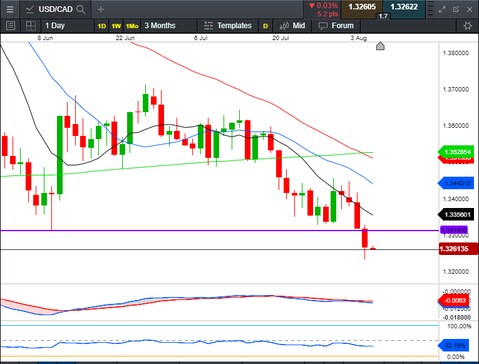Image resolution: width=479 pixels, height=364 pixels.
Task: Click the USD/CAD instrument name
Action: tap(55, 9)
